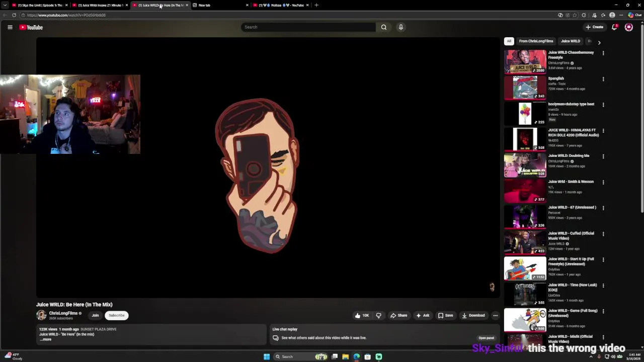Open Juice WRLD - 67 (Unreleased) title
This screenshot has width=644, height=362.
(x=572, y=207)
